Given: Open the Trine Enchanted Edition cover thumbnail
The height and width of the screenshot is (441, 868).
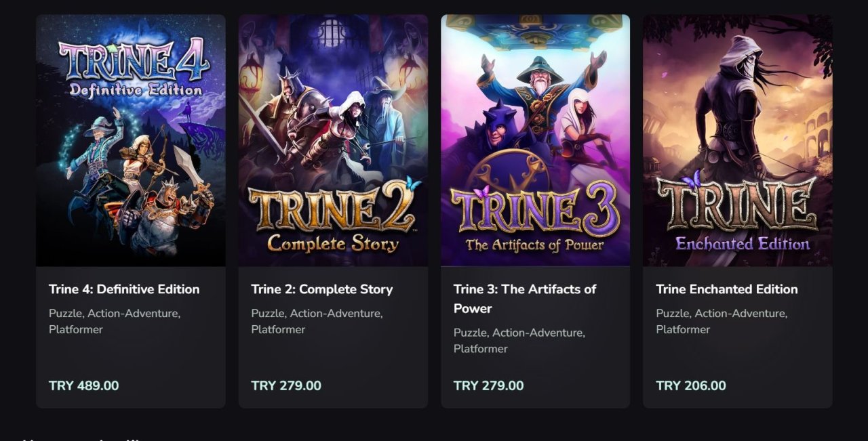Looking at the screenshot, I should 737,140.
